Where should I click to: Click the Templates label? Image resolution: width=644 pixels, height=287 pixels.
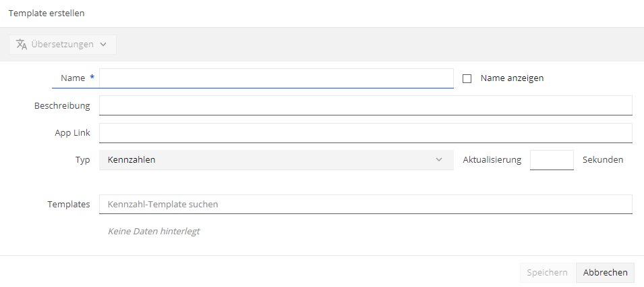click(69, 205)
